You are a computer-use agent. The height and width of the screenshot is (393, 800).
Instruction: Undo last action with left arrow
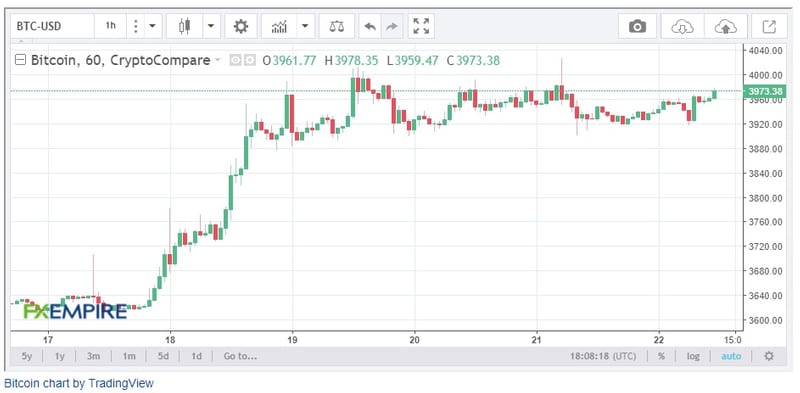370,26
